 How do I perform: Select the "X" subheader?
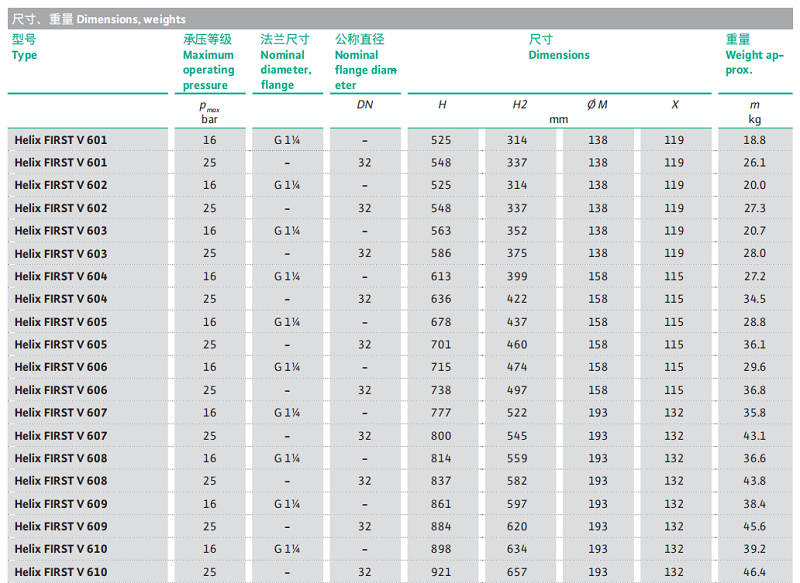point(675,105)
